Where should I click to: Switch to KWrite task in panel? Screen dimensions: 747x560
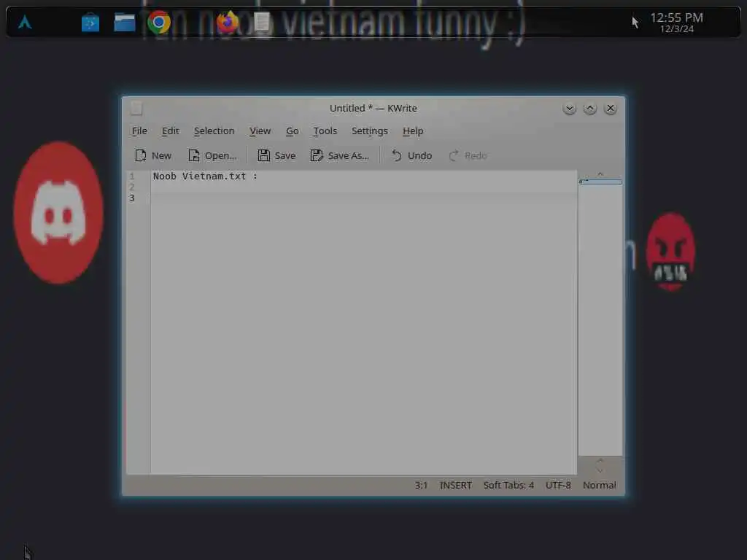[262, 22]
